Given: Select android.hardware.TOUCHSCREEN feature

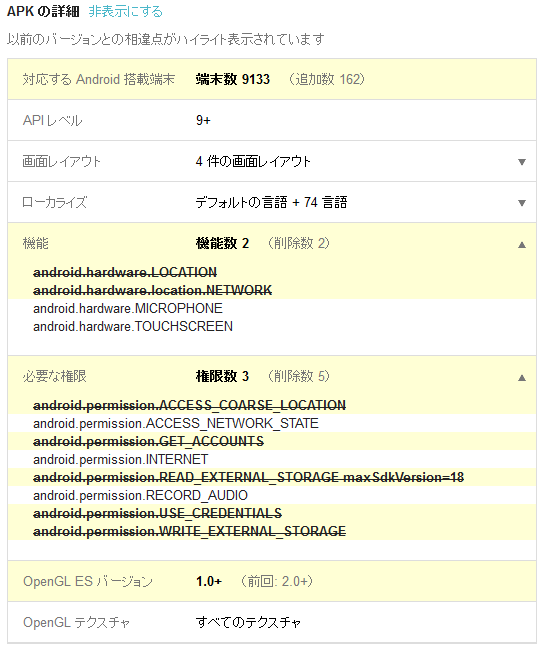Looking at the screenshot, I should [133, 326].
